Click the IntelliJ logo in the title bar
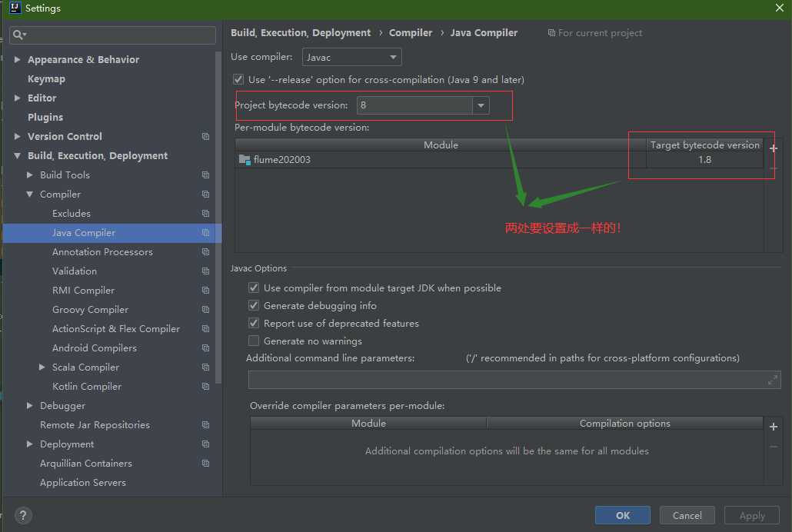The height and width of the screenshot is (532, 792). (x=15, y=7)
